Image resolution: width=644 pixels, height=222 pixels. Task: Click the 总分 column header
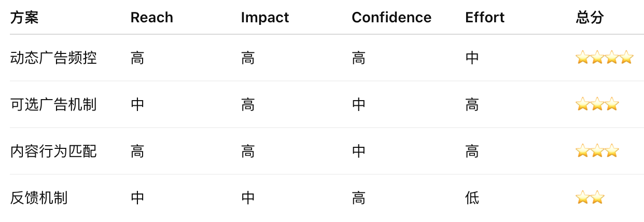coord(590,18)
